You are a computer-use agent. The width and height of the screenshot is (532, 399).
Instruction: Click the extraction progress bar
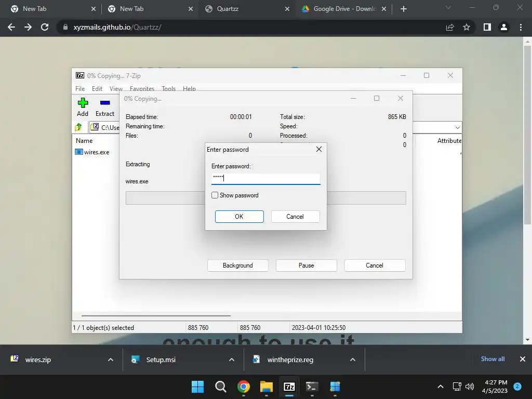coord(265,198)
